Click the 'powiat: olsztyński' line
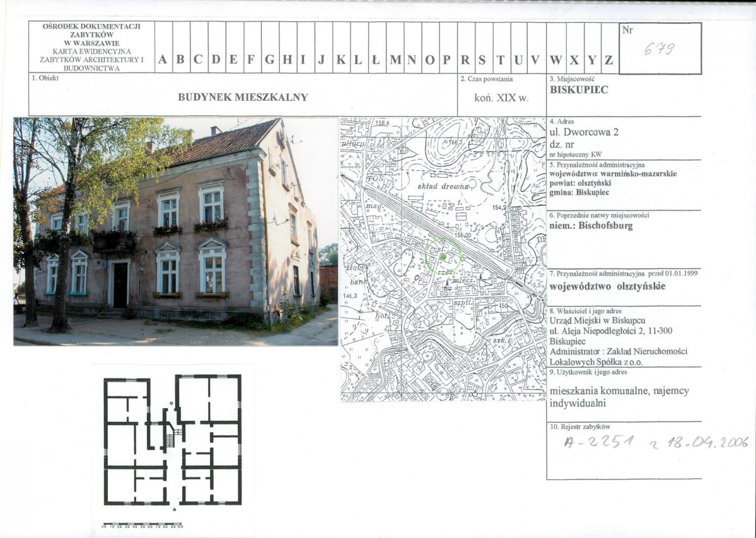 click(580, 183)
